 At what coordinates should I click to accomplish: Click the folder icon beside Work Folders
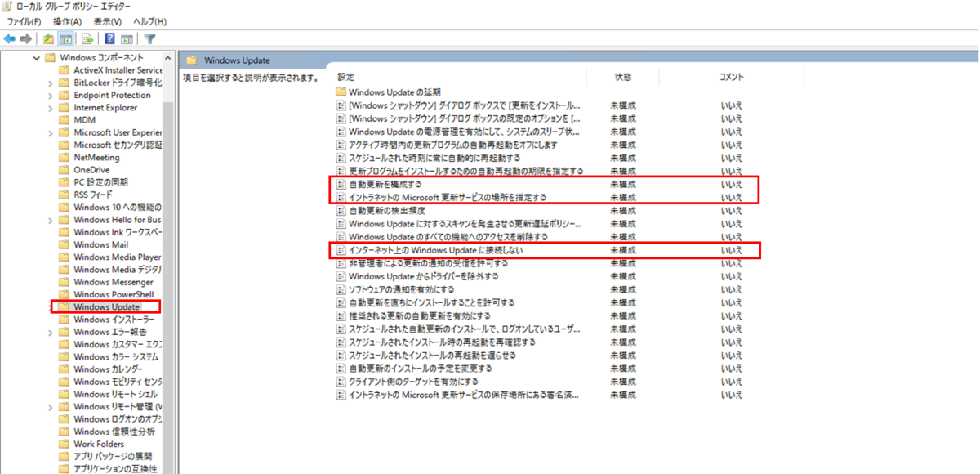pos(65,444)
